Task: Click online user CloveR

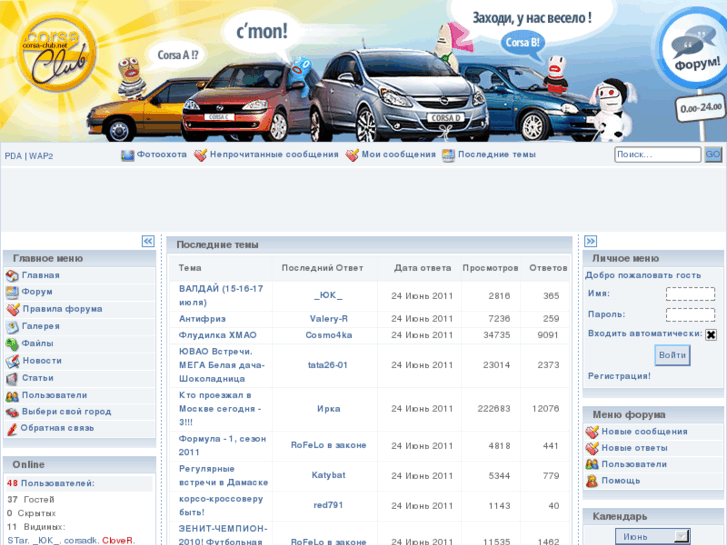Action: coord(117,540)
